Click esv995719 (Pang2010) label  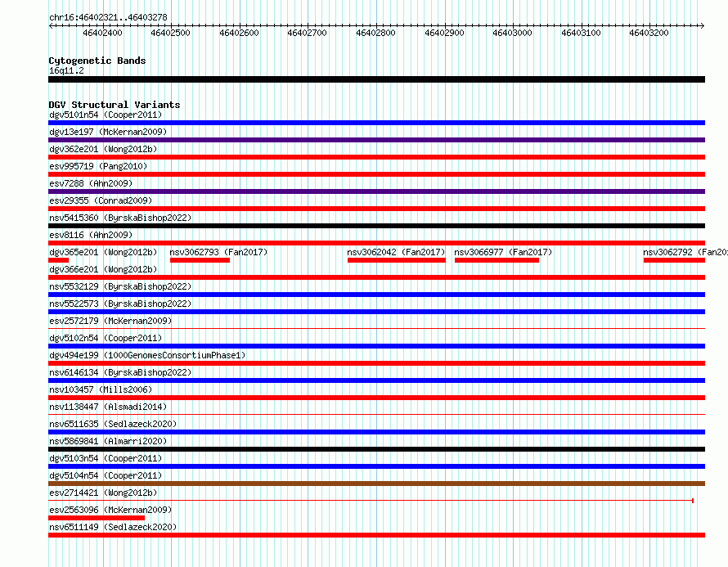pos(98,166)
